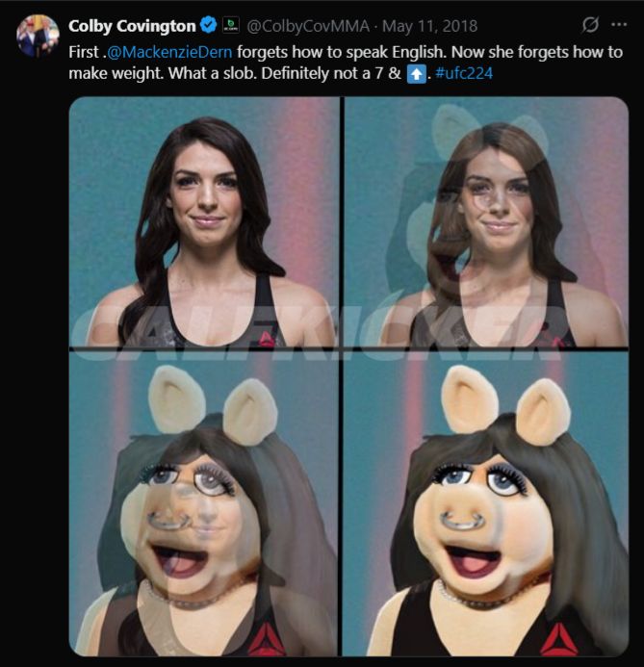The width and height of the screenshot is (644, 667).
Task: Click the blue verified checkmark badge
Action: click(x=207, y=23)
